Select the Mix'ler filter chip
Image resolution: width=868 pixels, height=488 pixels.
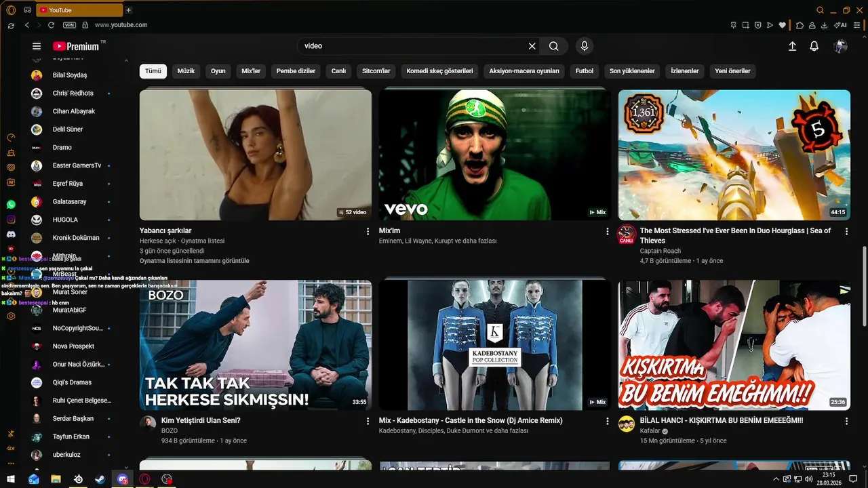click(251, 70)
